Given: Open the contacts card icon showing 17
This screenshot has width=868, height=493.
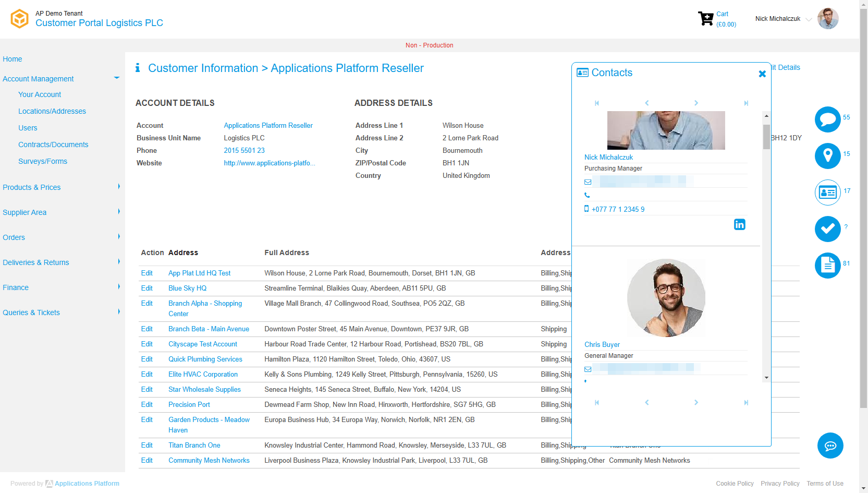Looking at the screenshot, I should pos(828,193).
